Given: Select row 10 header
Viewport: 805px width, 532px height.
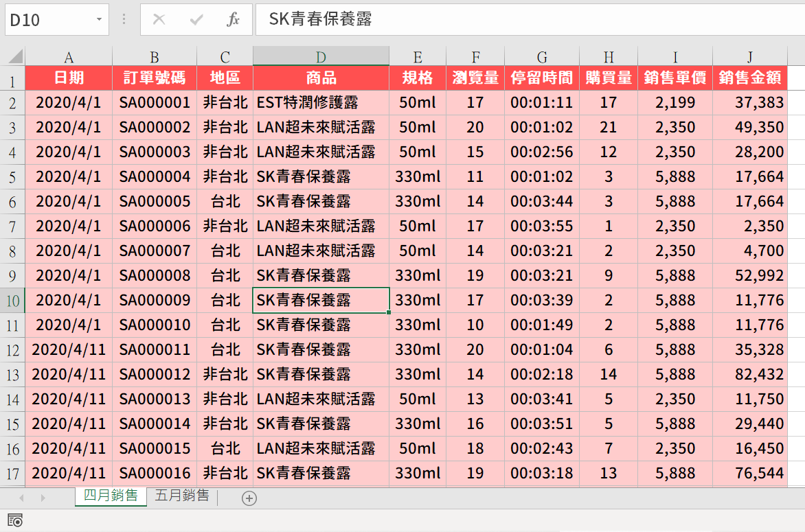Looking at the screenshot, I should (x=12, y=301).
